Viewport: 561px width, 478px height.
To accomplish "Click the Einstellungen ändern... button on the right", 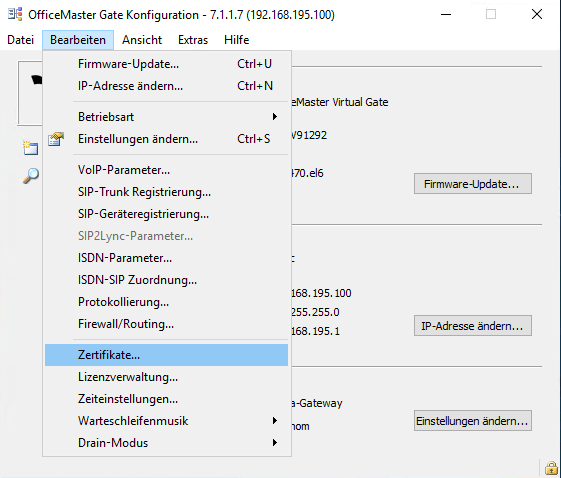I will pyautogui.click(x=473, y=421).
